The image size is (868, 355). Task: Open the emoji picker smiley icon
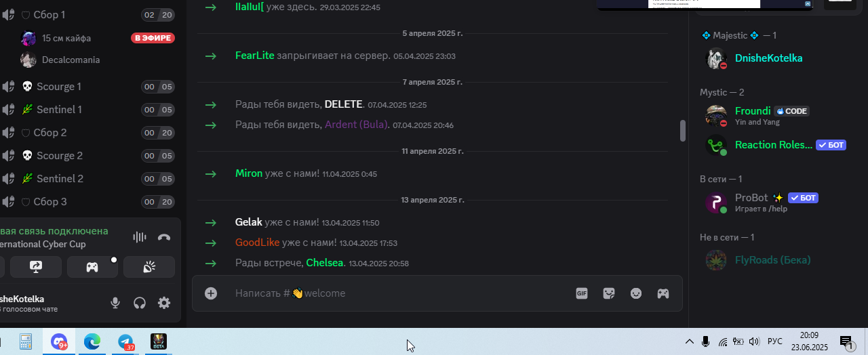click(x=636, y=293)
